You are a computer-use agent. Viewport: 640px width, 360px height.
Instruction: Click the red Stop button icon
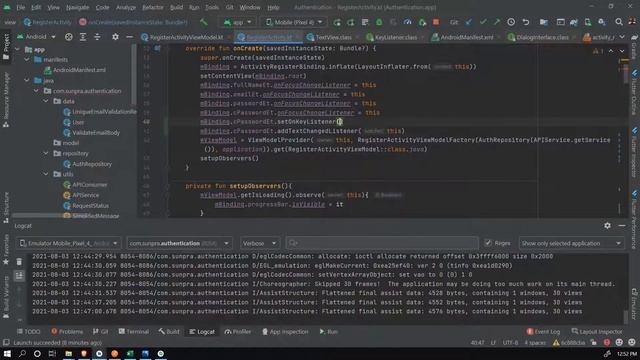tap(436, 22)
